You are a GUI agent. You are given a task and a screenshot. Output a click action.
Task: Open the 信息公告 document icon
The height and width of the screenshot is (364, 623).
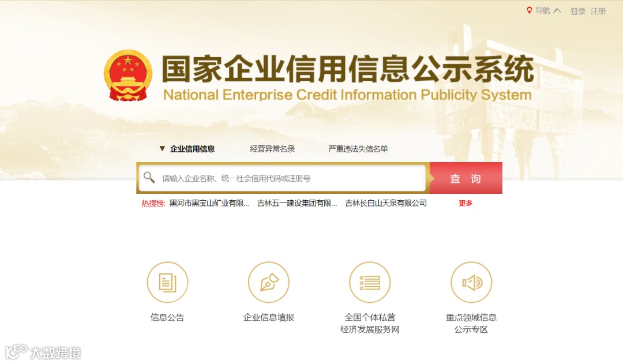coord(167,283)
